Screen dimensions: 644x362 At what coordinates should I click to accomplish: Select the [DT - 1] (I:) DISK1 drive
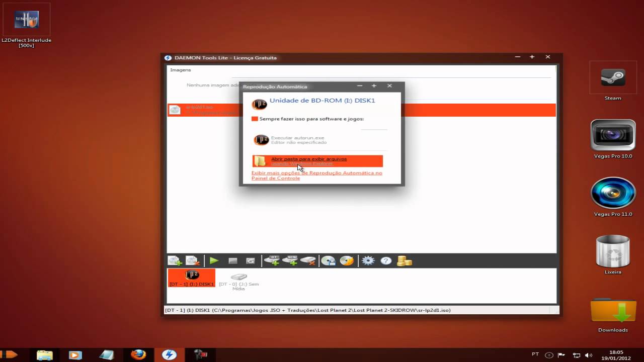coord(192,278)
